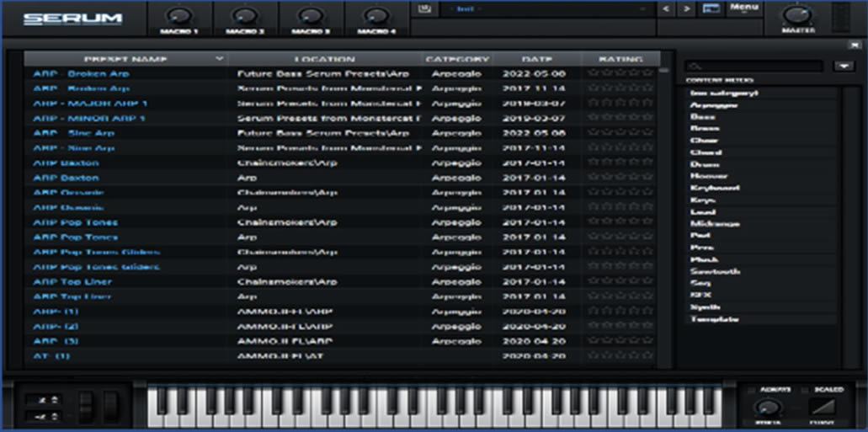Screen dimensions: 868x432
Task: Filter presets by Synth category
Action: [760, 307]
